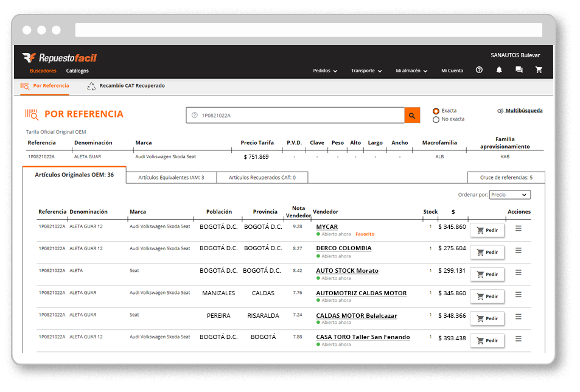This screenshot has width=580, height=392.
Task: Expand the Transporte dropdown menu
Action: pos(366,71)
